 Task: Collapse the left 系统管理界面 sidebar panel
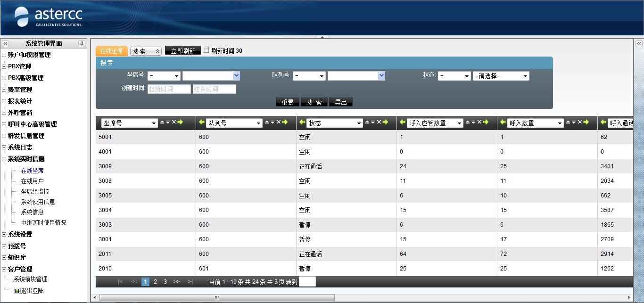coord(6,43)
